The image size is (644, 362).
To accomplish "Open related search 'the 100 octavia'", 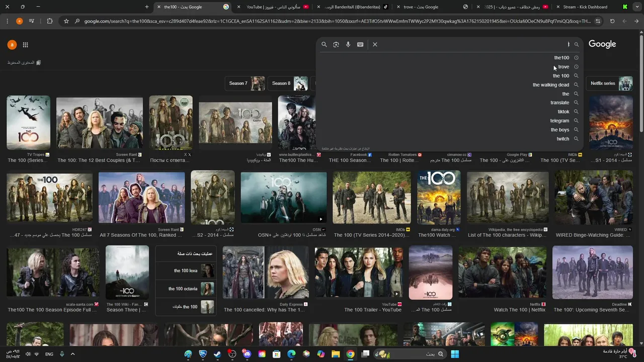I will coord(186,289).
